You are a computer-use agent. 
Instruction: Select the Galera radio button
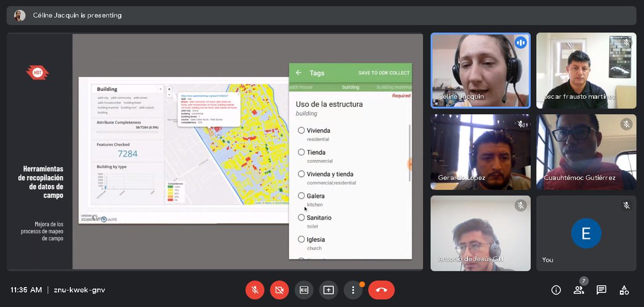pyautogui.click(x=301, y=196)
